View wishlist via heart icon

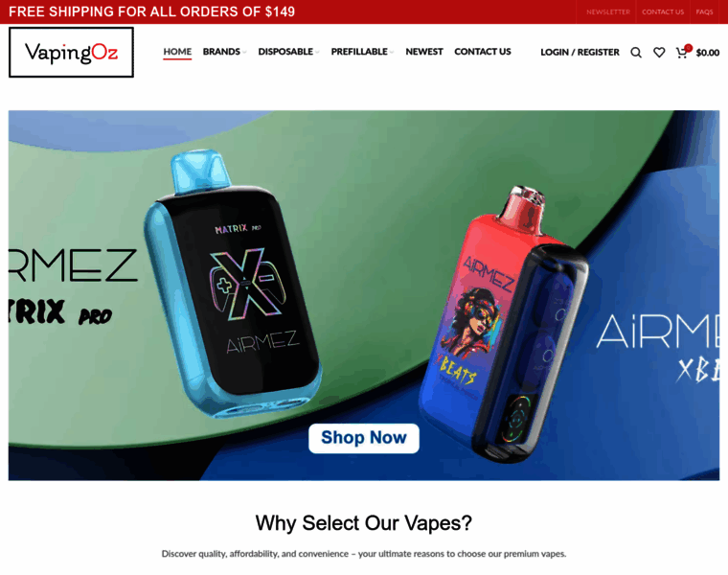(659, 53)
